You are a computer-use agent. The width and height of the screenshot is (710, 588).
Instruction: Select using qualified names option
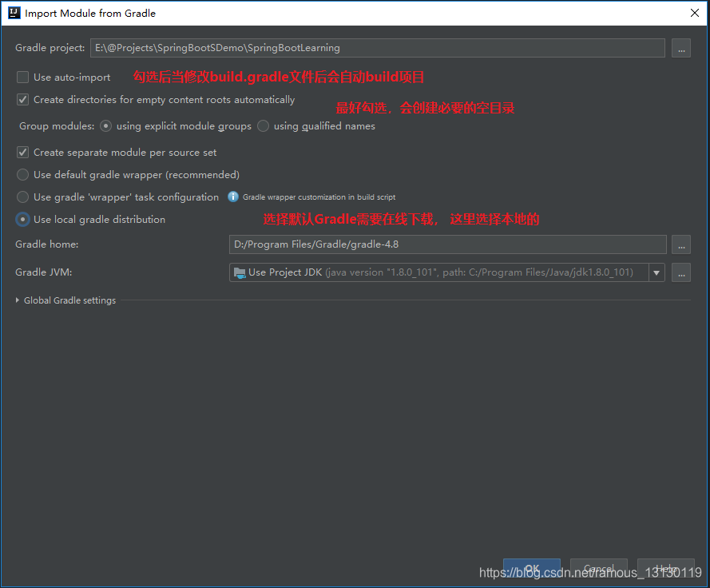(x=263, y=126)
